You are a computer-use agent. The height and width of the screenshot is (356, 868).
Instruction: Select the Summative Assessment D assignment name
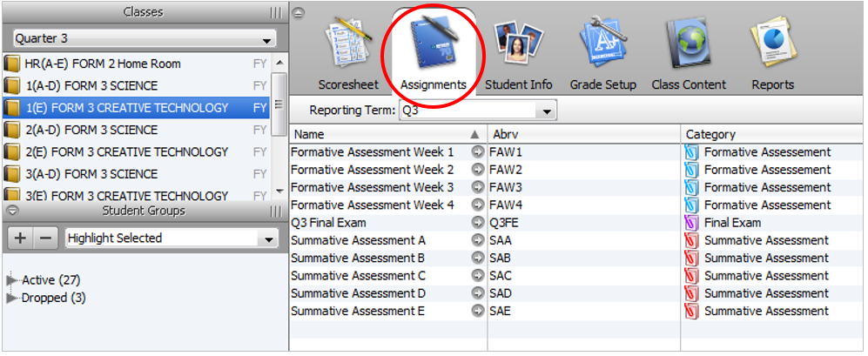pyautogui.click(x=358, y=293)
